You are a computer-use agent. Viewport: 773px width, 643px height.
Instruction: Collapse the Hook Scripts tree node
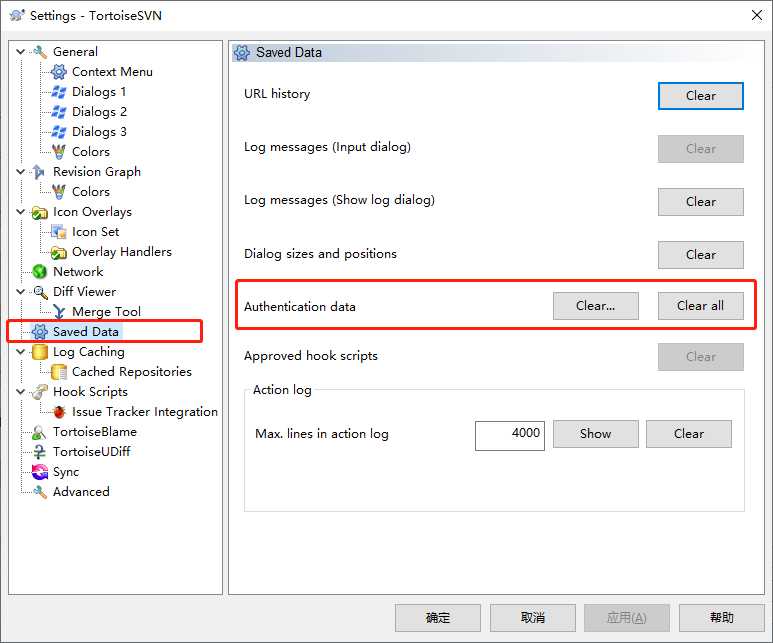pos(21,392)
